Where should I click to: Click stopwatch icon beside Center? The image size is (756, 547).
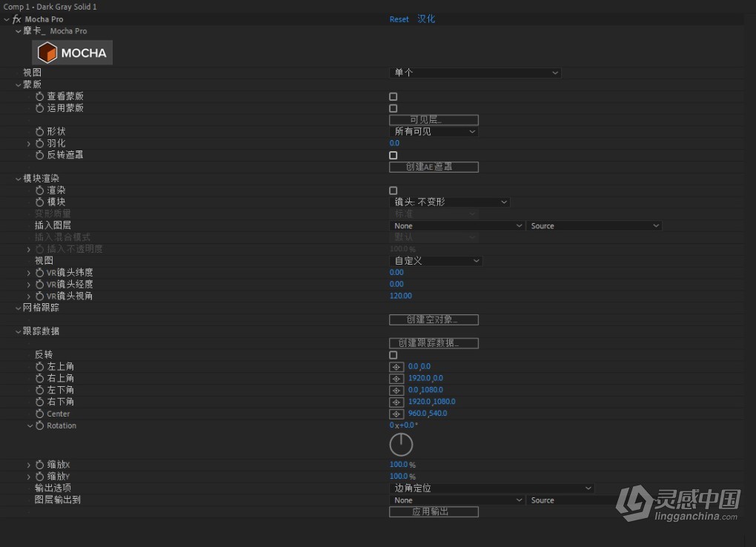pyautogui.click(x=39, y=414)
